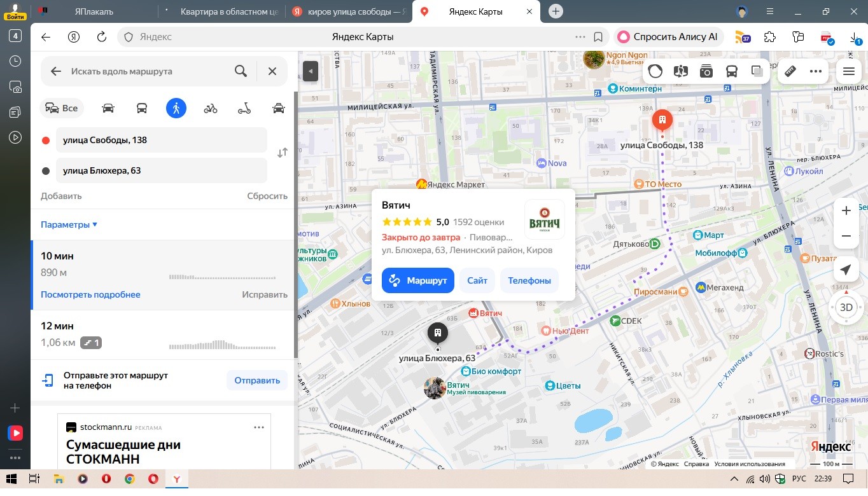The image size is (868, 496).
Task: Select the bicycle route mode
Action: [211, 108]
